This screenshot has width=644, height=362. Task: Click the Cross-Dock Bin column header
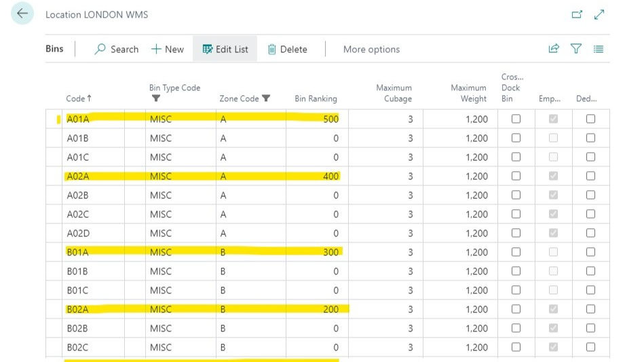pos(512,88)
